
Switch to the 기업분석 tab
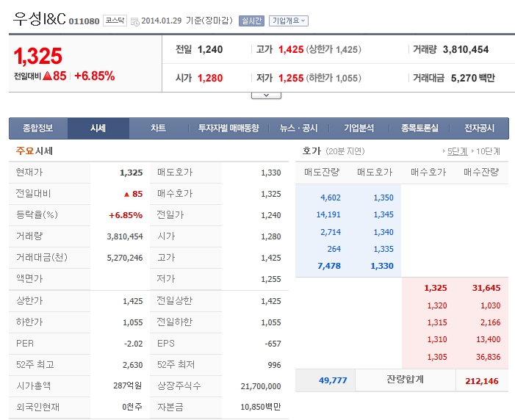tap(359, 128)
